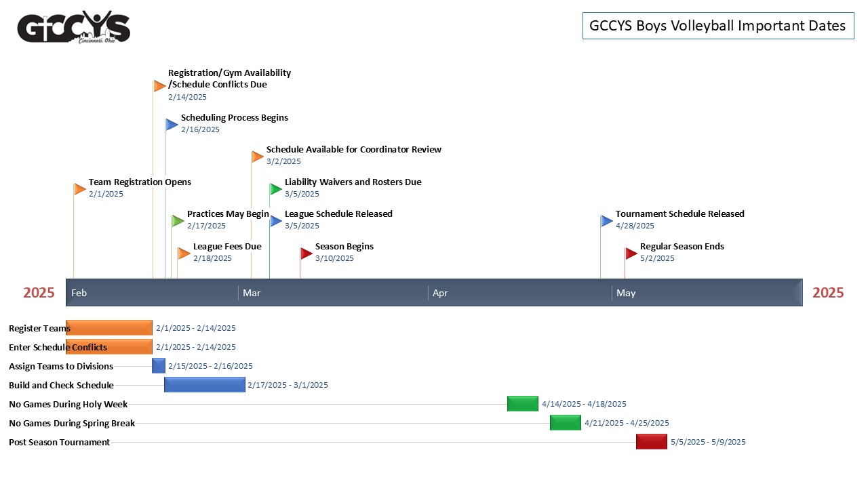
Task: Click the Scheduling Process Begins text
Action: click(235, 118)
